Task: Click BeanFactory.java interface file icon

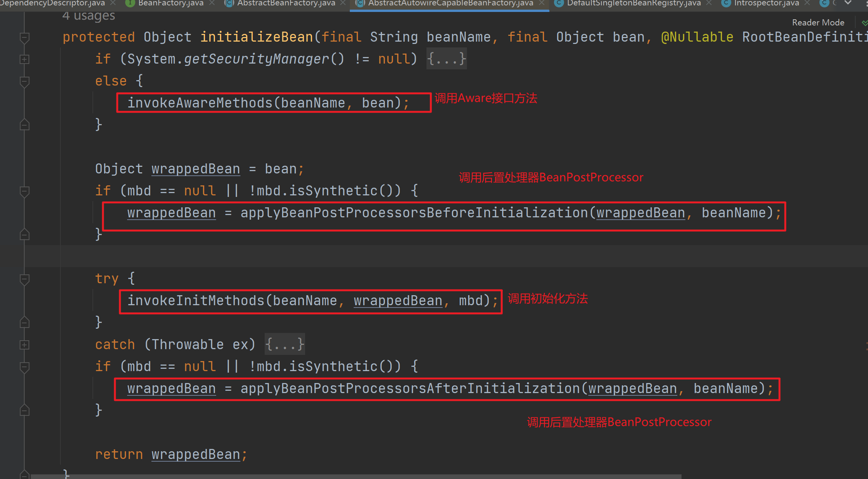Action: (130, 3)
